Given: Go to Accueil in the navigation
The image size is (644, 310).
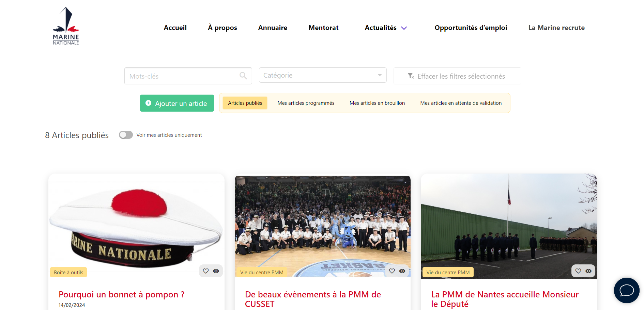Looking at the screenshot, I should pyautogui.click(x=175, y=28).
